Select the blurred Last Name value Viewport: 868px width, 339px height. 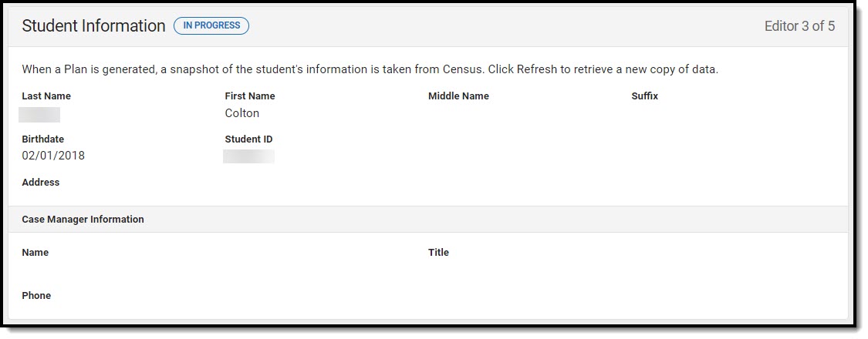click(39, 115)
